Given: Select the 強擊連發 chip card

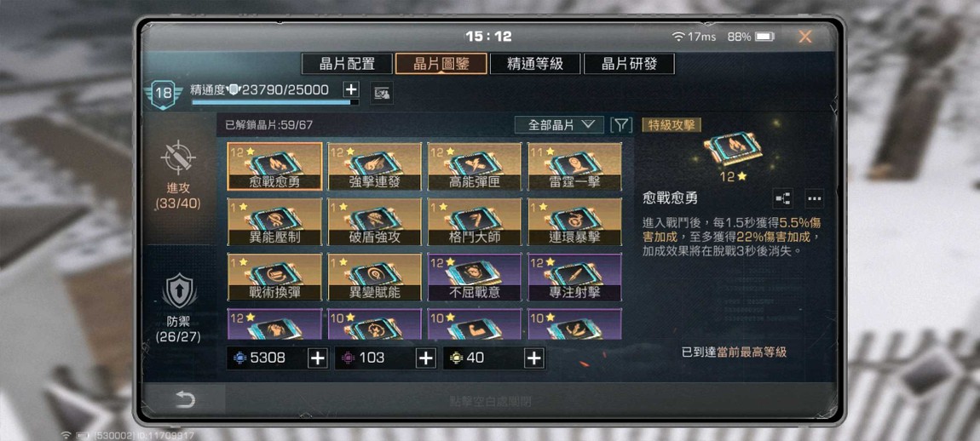Looking at the screenshot, I should [374, 167].
